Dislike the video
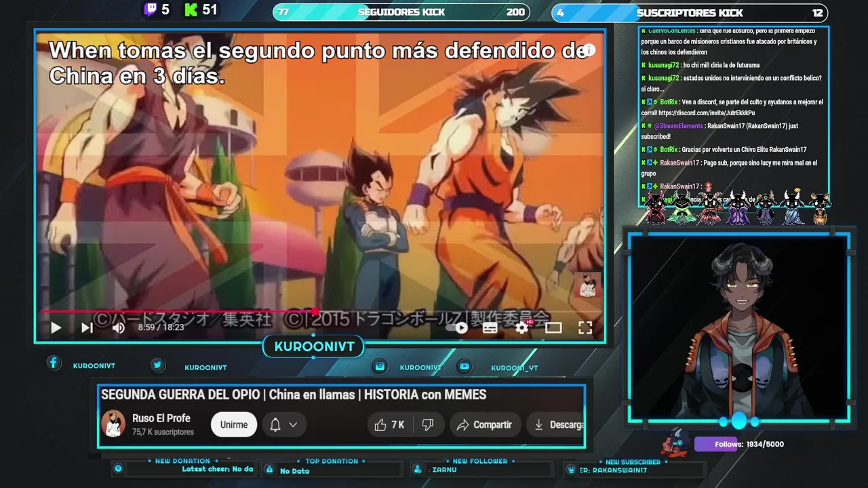Image resolution: width=868 pixels, height=488 pixels. coord(428,425)
